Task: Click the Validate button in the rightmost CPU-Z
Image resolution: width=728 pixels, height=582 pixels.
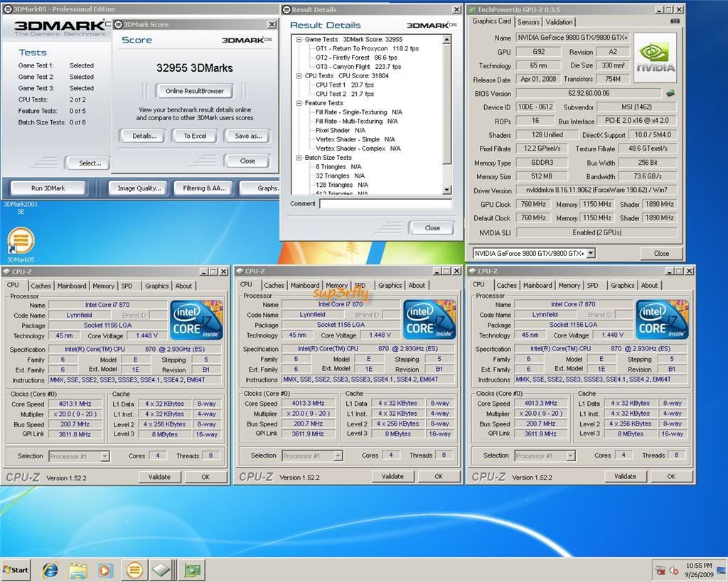Action: (x=625, y=476)
